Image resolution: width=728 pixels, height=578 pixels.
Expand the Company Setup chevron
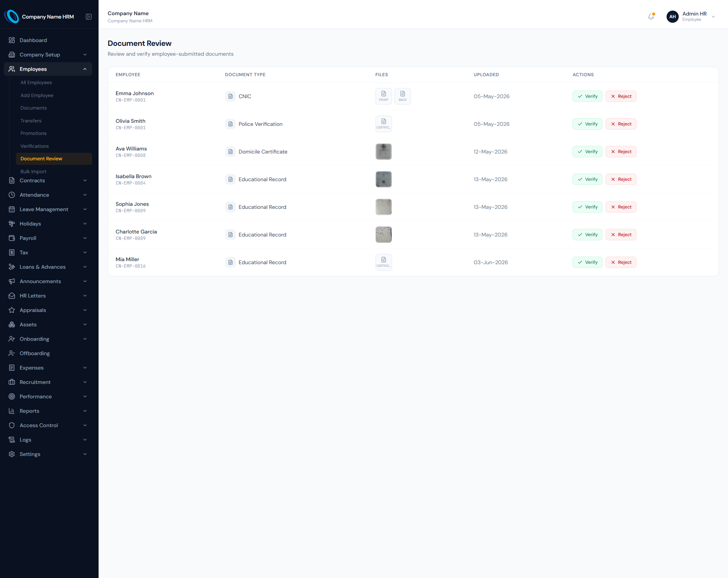[85, 55]
